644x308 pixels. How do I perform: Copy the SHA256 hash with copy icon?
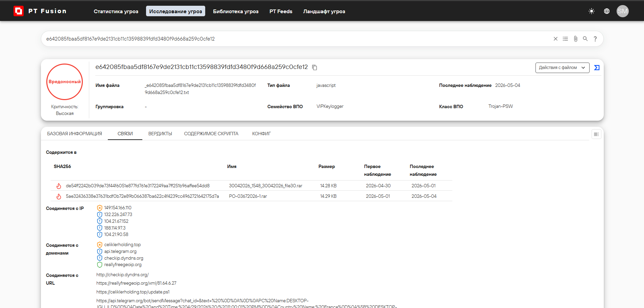pos(314,68)
